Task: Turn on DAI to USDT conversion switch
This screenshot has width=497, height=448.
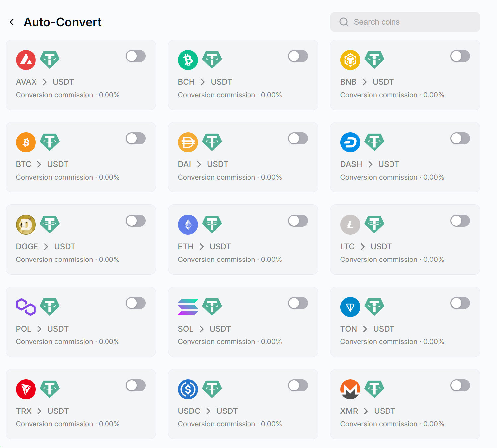Action: [298, 138]
